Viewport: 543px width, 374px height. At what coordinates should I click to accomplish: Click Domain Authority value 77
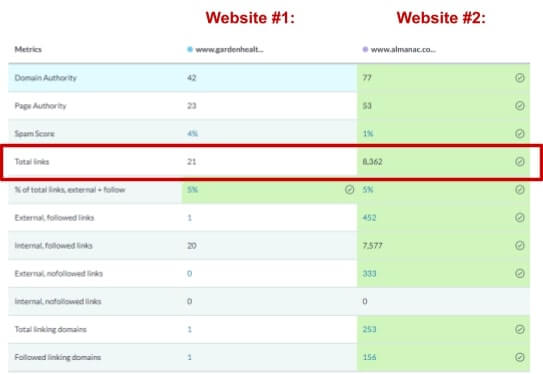point(367,78)
